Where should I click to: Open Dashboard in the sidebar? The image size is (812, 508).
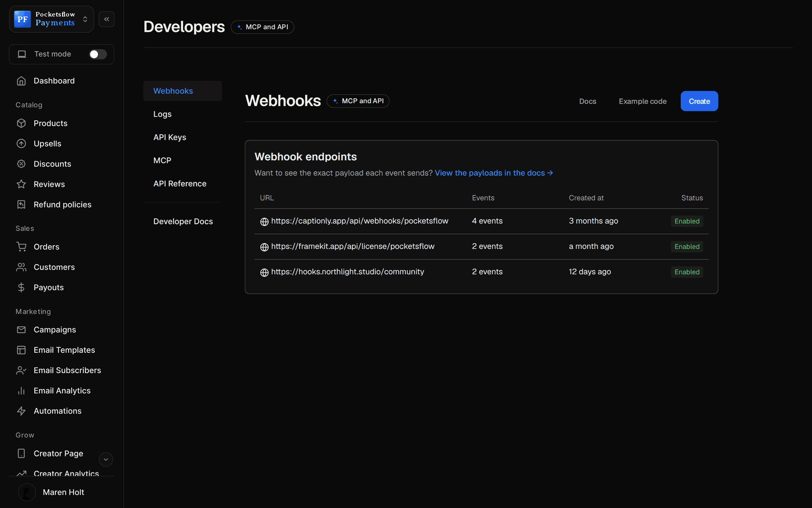pos(54,81)
